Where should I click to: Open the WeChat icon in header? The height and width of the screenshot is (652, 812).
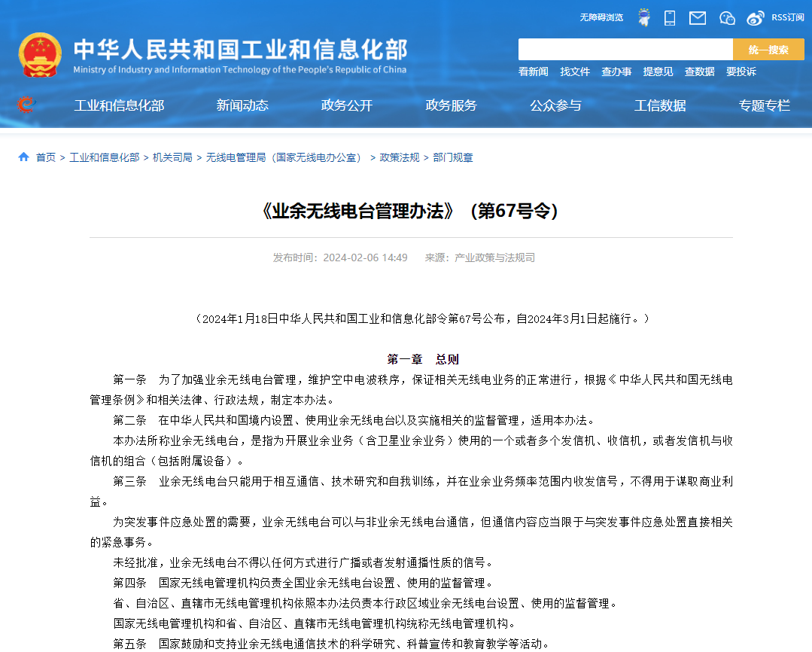(727, 18)
